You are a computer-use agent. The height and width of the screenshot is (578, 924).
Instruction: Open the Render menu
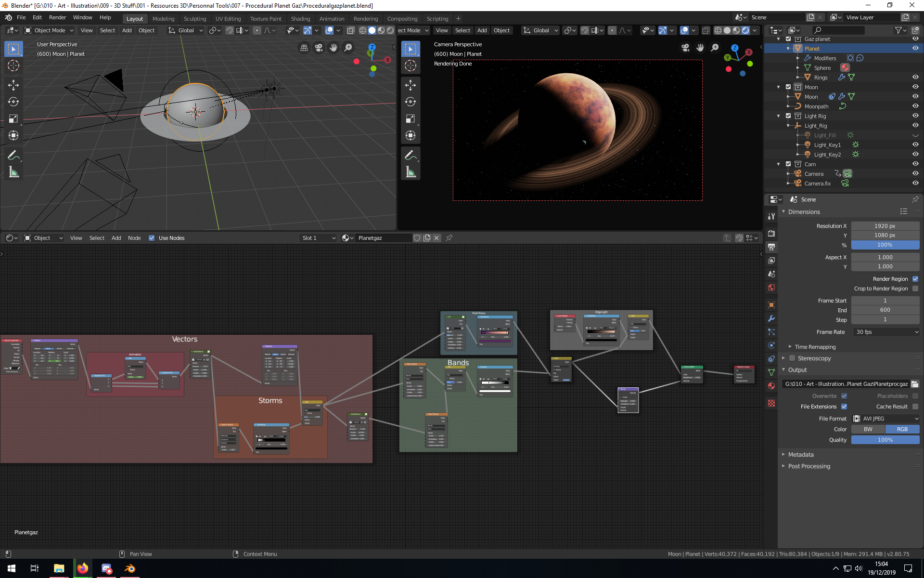(57, 17)
